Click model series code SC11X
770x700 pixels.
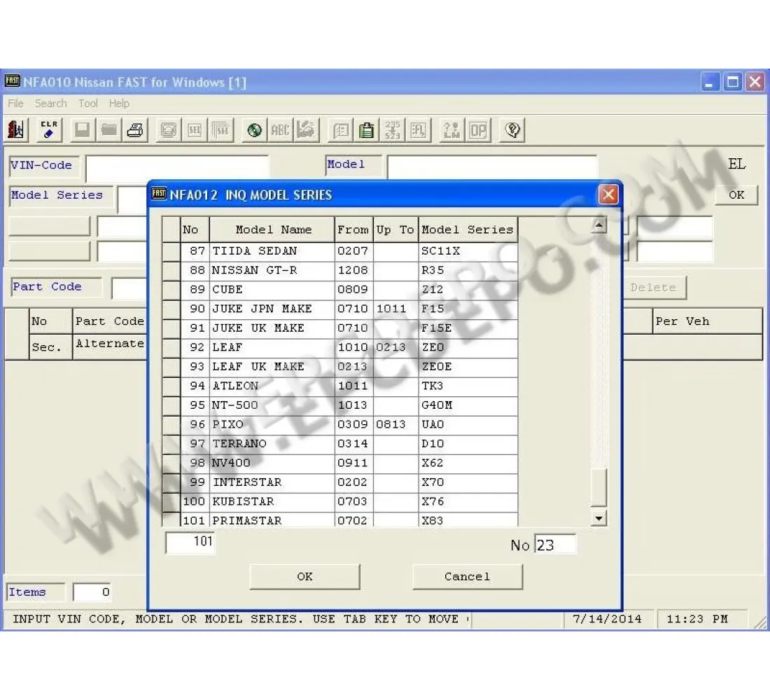440,251
